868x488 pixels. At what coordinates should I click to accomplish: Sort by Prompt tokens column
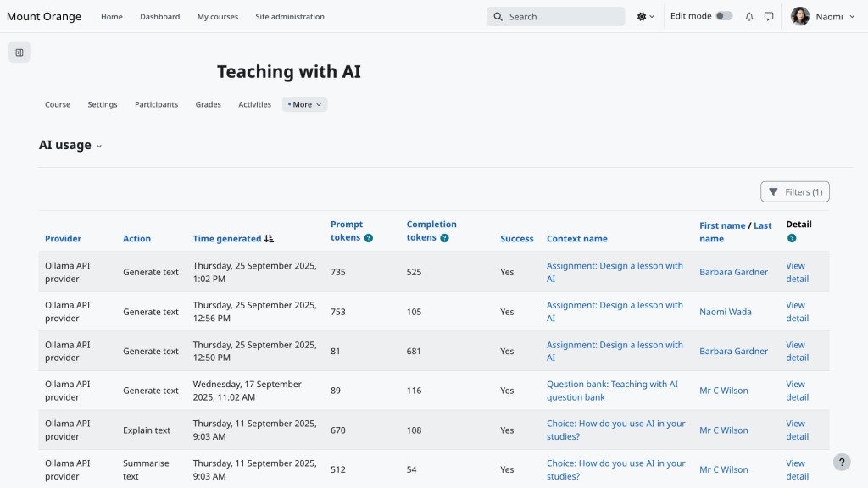click(347, 230)
